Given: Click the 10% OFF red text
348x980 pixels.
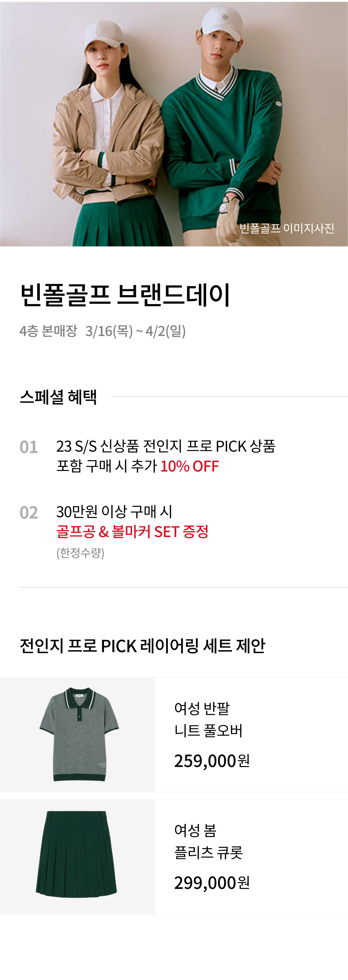Looking at the screenshot, I should coord(190,466).
